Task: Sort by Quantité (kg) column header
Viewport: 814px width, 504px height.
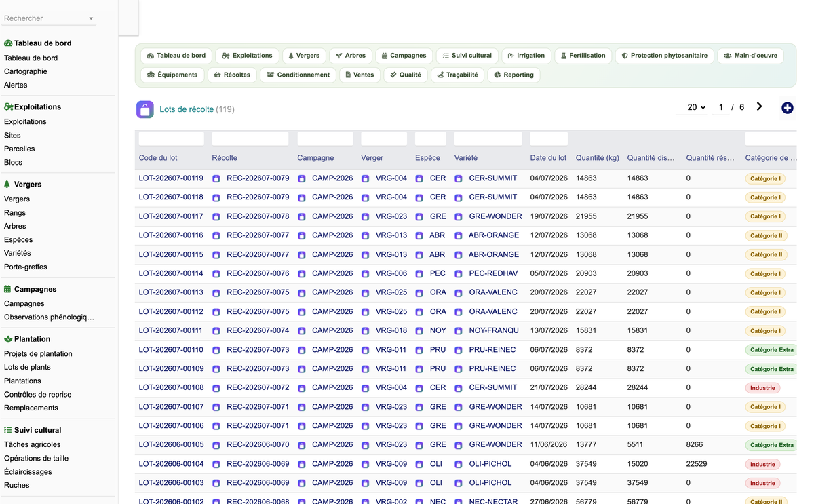Action: (x=598, y=158)
